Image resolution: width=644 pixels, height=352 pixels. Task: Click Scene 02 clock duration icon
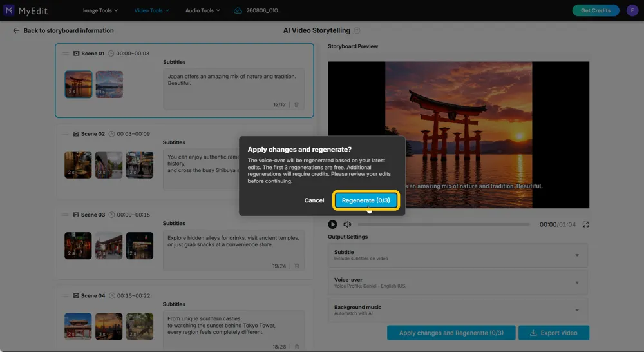pos(111,134)
